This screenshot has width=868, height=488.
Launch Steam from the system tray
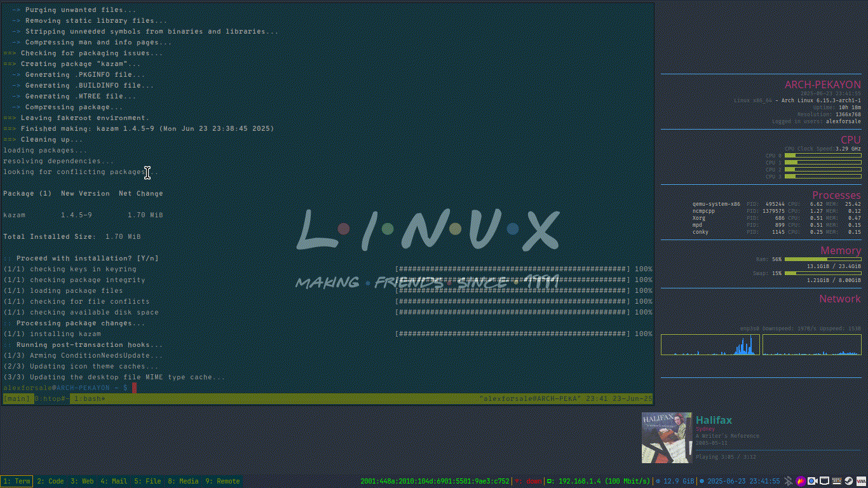848,481
